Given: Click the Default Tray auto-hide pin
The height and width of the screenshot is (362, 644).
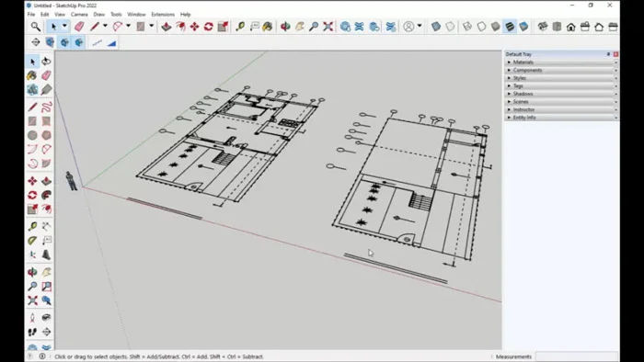Looking at the screenshot, I should coord(608,54).
